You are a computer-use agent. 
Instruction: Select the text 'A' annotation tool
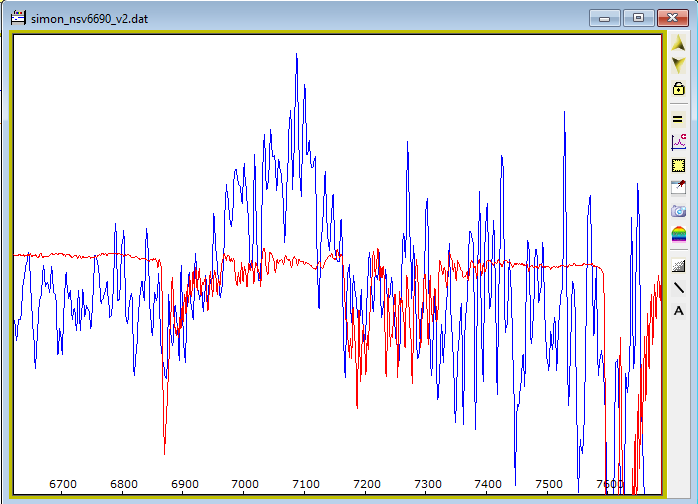(678, 310)
